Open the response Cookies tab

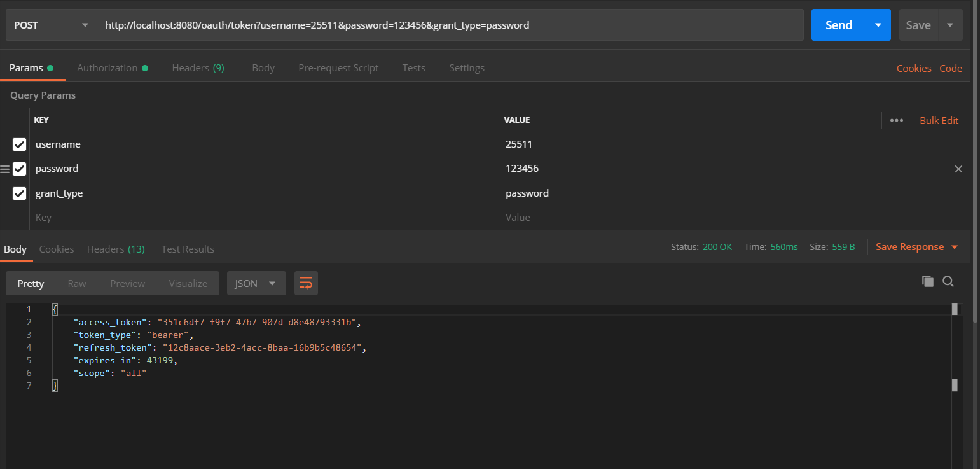[57, 249]
